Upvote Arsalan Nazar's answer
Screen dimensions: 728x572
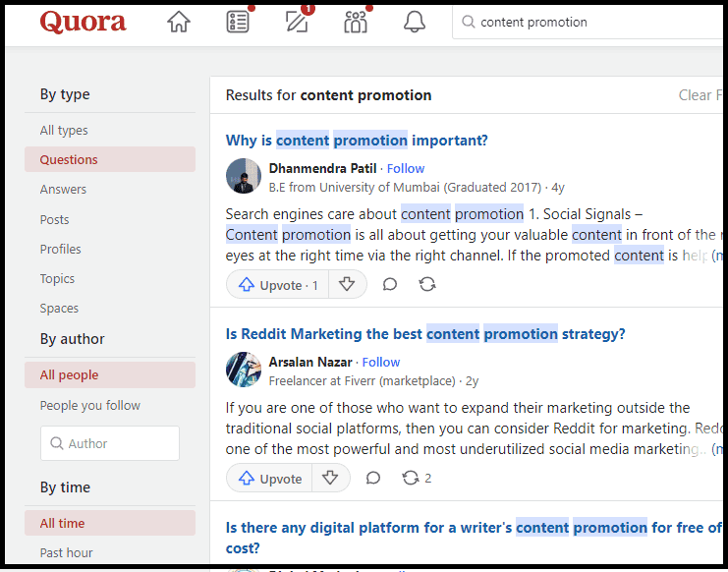270,479
